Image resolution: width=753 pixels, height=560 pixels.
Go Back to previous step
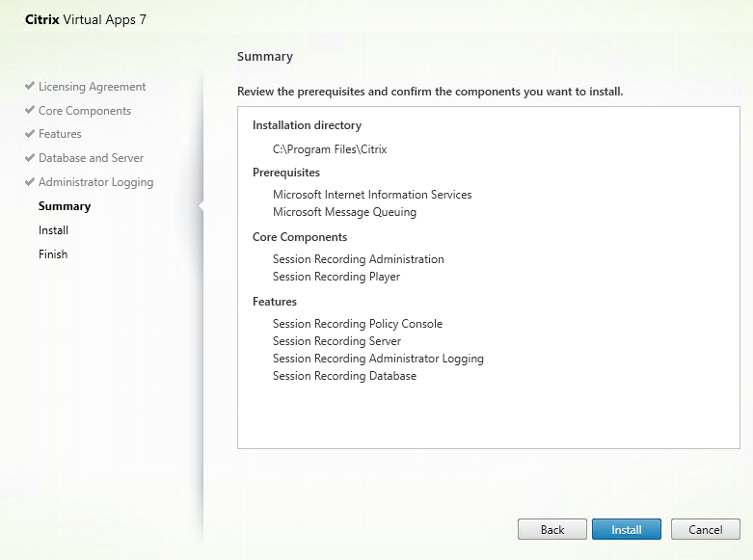tap(552, 529)
